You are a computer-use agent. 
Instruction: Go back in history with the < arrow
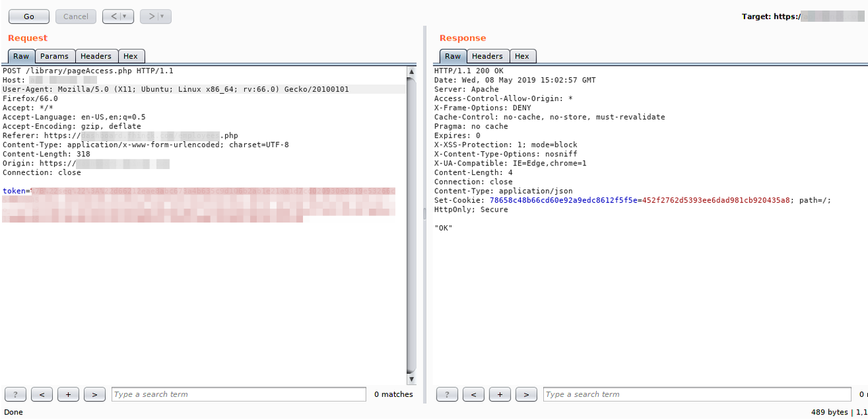pos(118,16)
